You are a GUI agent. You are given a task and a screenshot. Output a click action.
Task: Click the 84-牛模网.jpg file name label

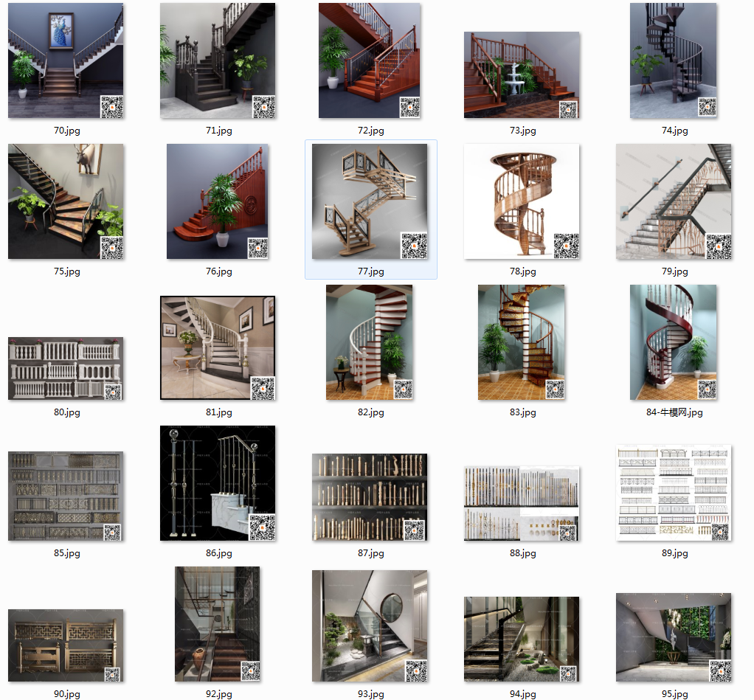pyautogui.click(x=674, y=412)
